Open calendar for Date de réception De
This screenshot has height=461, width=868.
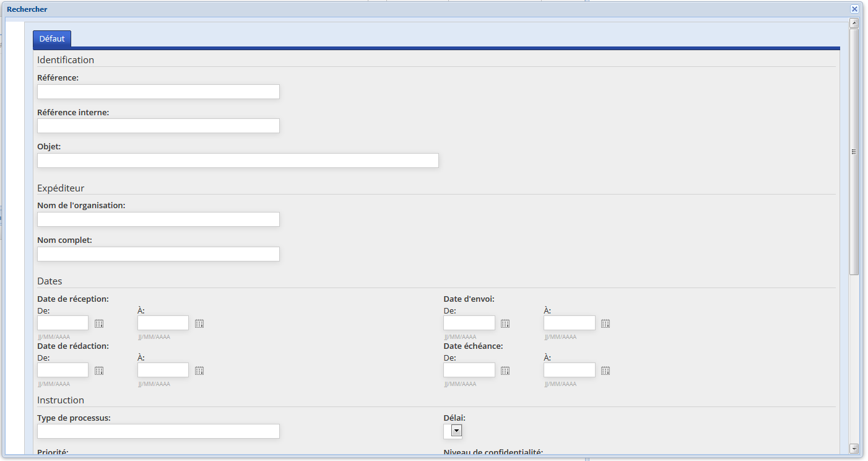pos(99,323)
